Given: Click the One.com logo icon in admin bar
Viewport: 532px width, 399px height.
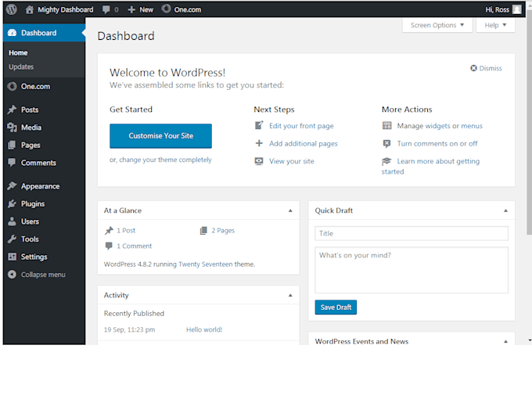Looking at the screenshot, I should coord(166,9).
